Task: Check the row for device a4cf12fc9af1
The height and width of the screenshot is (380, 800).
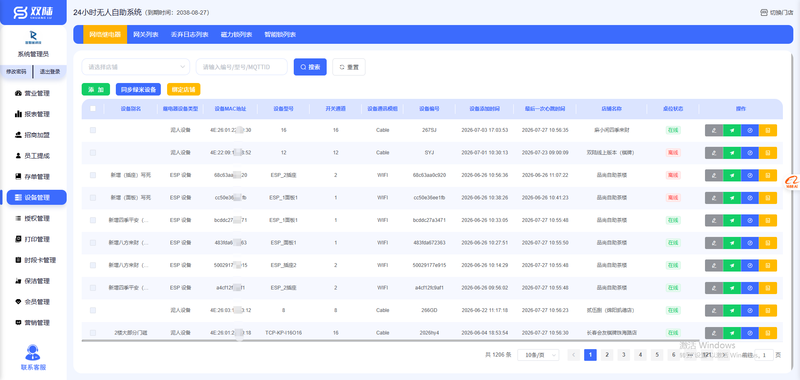Action: [93, 288]
